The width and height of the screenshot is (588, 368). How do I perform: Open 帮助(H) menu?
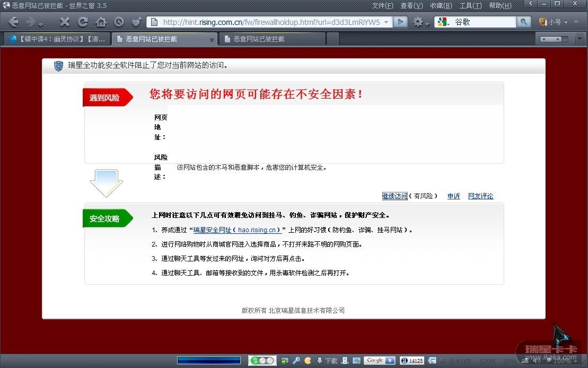[x=500, y=6]
